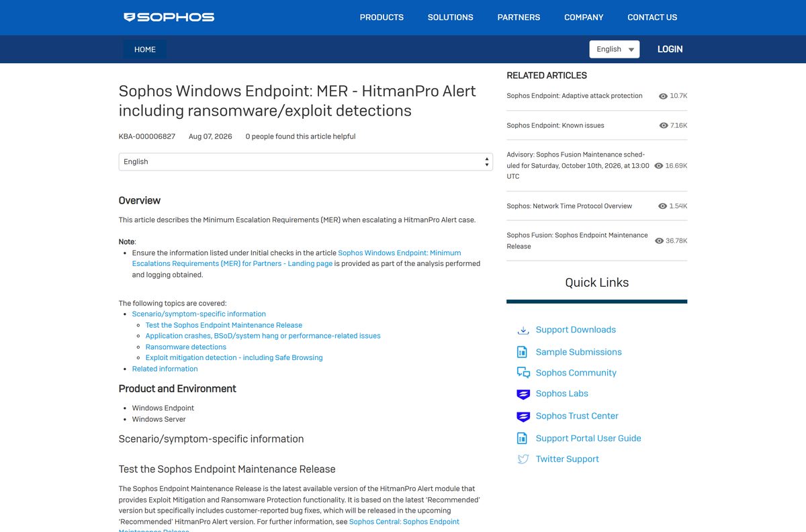This screenshot has height=532, width=806.
Task: Click eye icon beside Known issues article
Action: click(x=664, y=126)
